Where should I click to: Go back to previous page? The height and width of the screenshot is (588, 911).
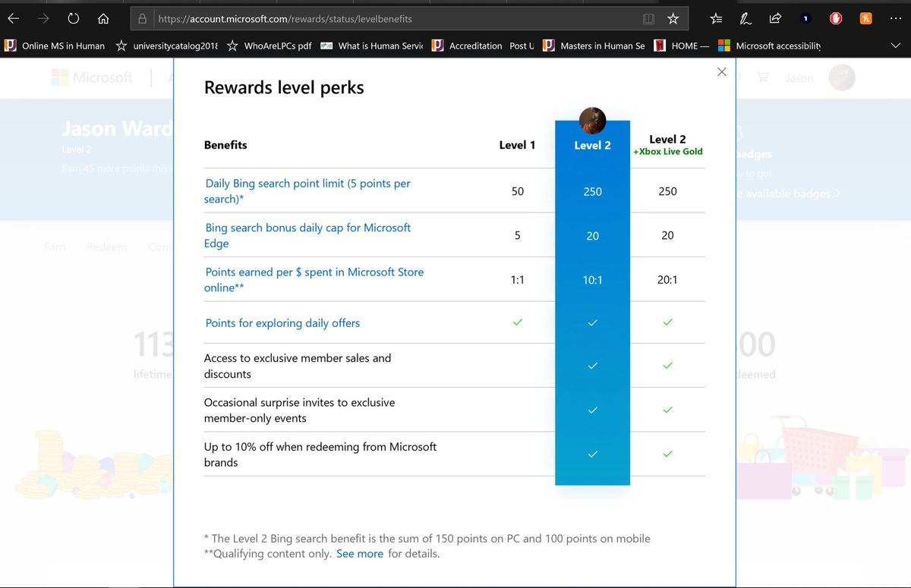click(x=14, y=18)
